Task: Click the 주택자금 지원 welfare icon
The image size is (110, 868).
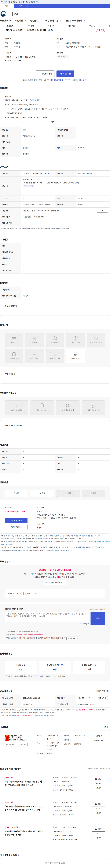Action: tap(14, 356)
